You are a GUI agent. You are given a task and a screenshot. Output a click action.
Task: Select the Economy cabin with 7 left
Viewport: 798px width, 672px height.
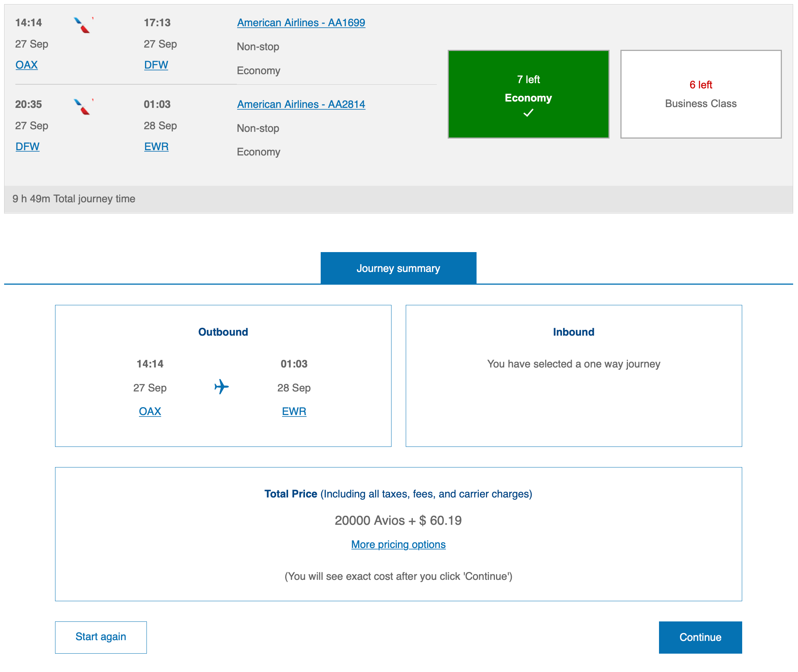pos(529,94)
